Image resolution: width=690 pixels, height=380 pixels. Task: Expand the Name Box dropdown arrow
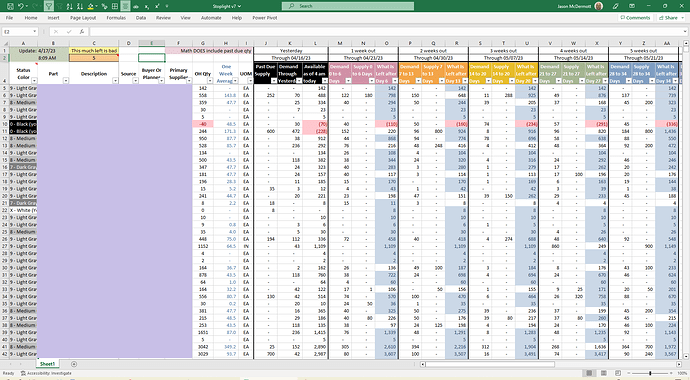[34, 32]
